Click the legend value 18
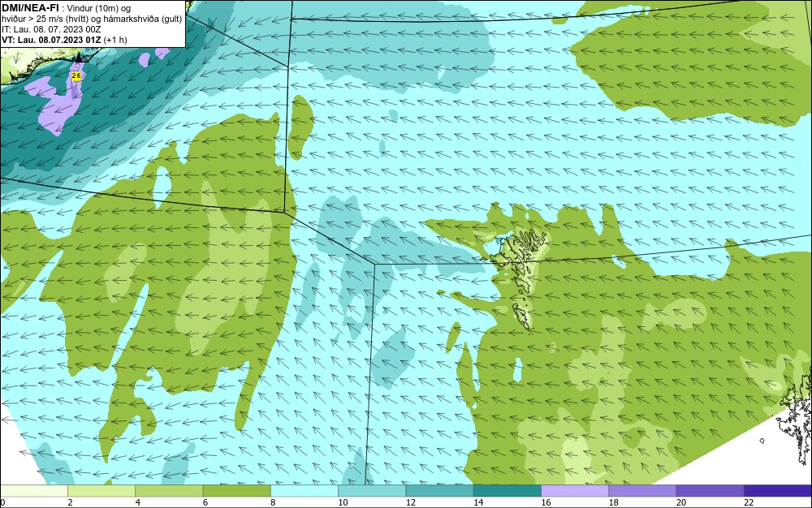812x508 pixels. coord(614,503)
